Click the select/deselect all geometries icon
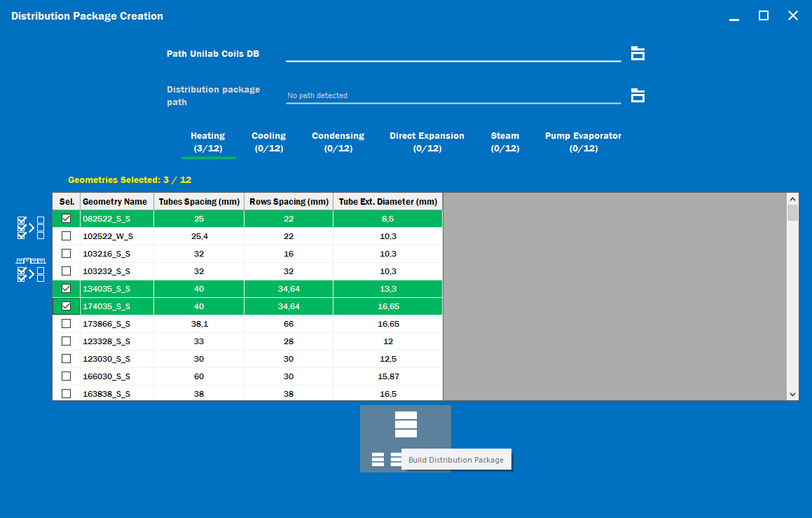The height and width of the screenshot is (518, 812). pyautogui.click(x=31, y=228)
